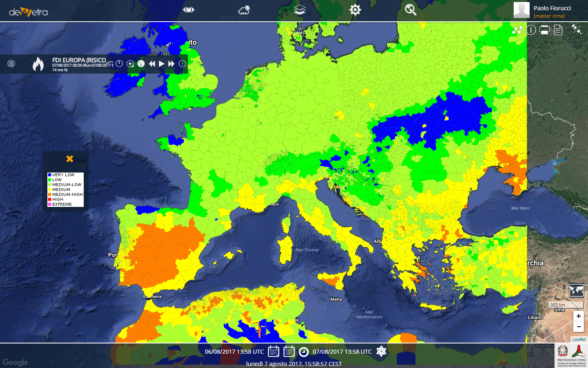Open the start date calendar picker
This screenshot has width=588, height=368.
(274, 352)
